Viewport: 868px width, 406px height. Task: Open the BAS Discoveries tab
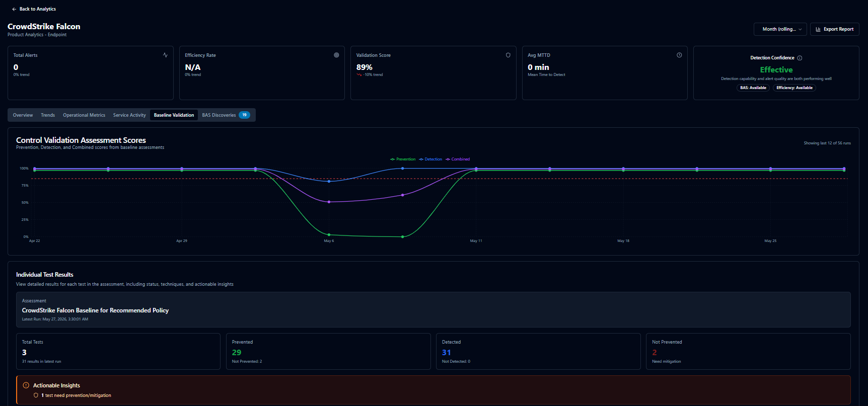pyautogui.click(x=226, y=115)
